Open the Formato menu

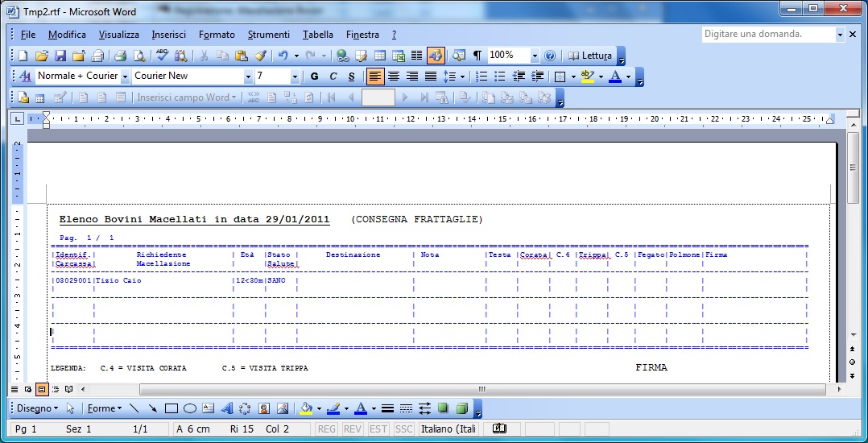pyautogui.click(x=217, y=35)
